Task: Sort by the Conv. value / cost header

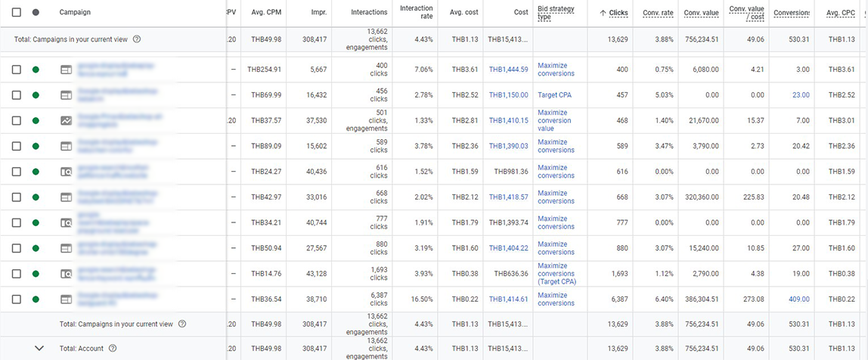Action: pos(747,13)
